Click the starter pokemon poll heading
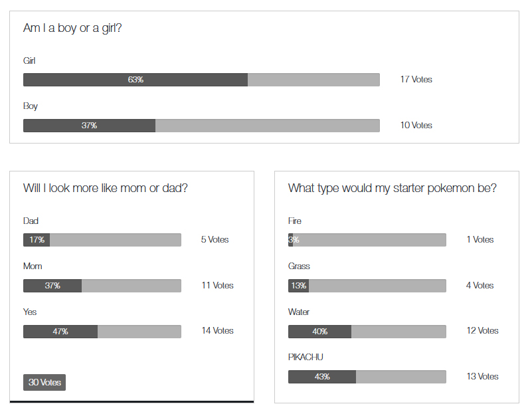 (x=392, y=189)
